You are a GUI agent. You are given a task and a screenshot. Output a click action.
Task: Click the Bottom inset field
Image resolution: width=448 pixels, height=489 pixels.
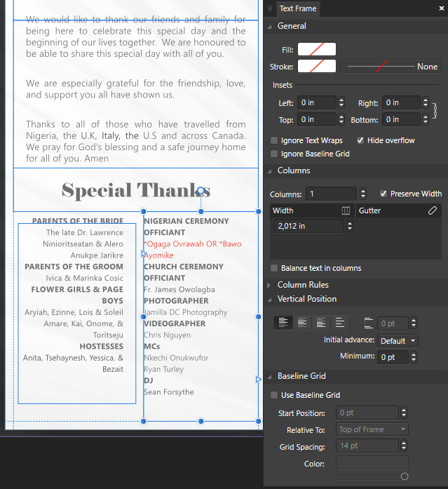pos(401,119)
